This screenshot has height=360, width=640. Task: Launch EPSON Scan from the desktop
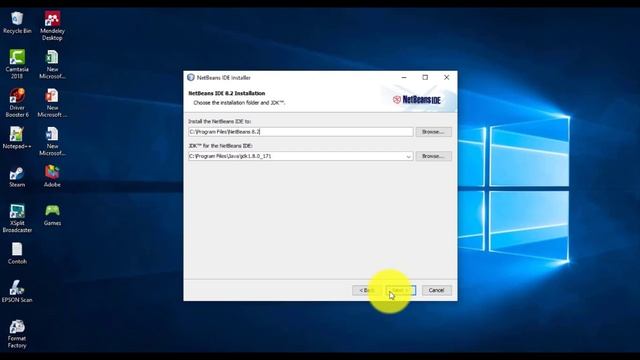(x=17, y=291)
